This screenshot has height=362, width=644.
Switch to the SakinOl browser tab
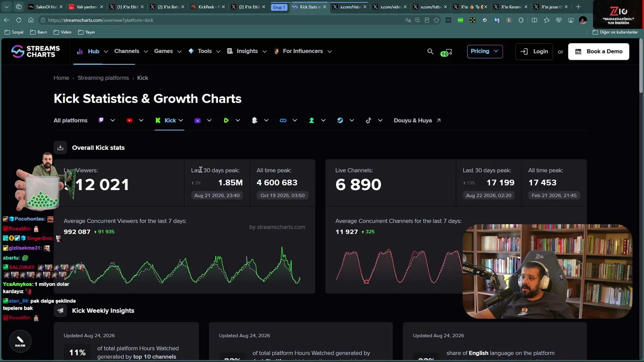(x=46, y=7)
